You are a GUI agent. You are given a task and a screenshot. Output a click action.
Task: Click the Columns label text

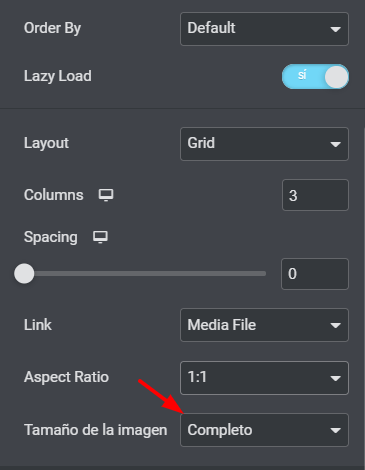click(54, 195)
